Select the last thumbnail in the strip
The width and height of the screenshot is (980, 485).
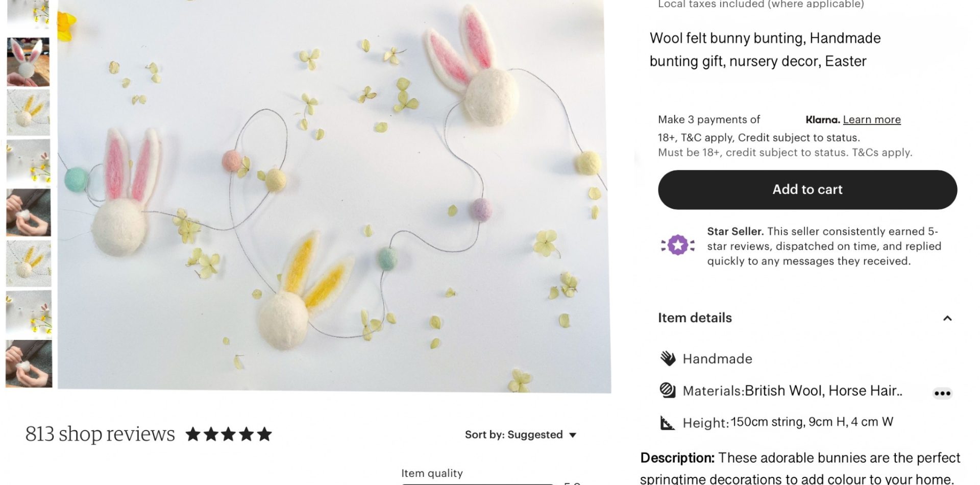point(29,364)
